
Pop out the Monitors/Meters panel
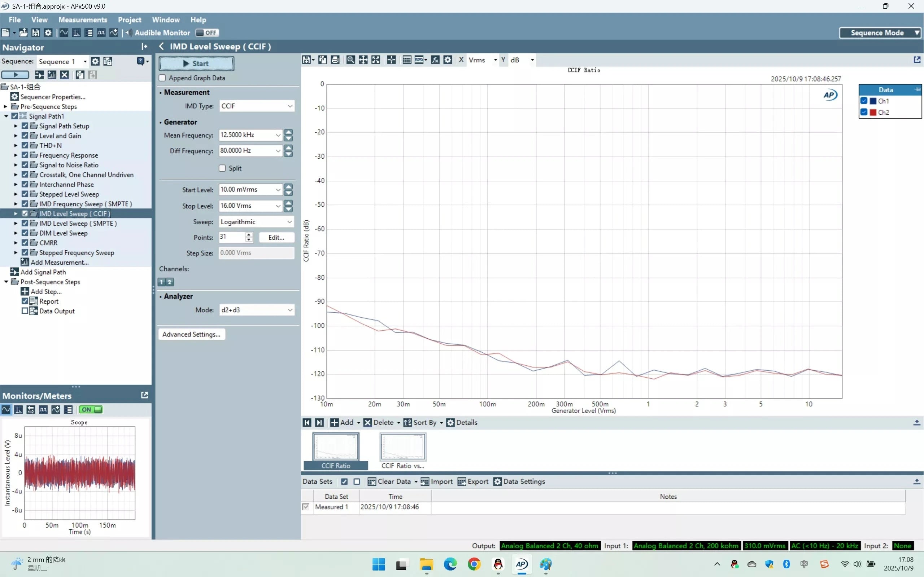(x=144, y=395)
